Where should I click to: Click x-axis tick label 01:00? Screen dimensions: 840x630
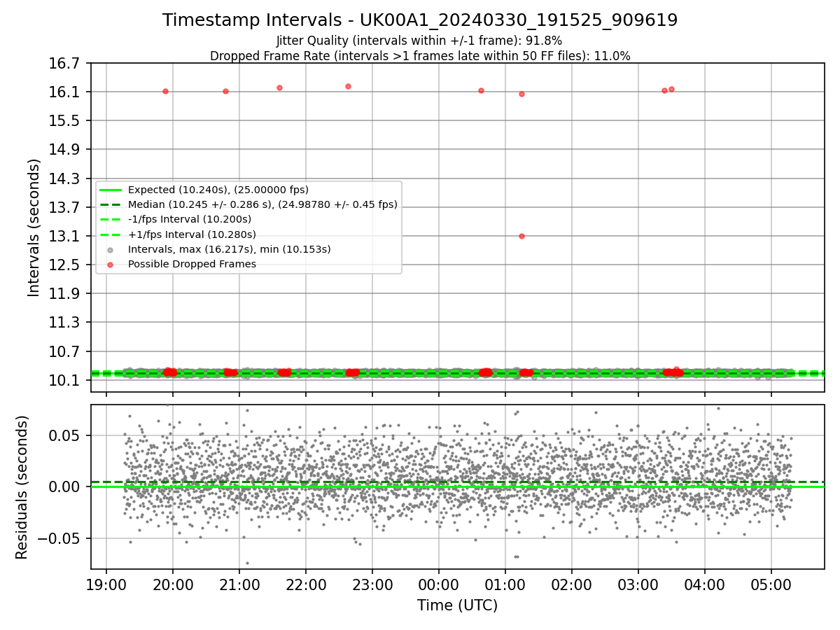pyautogui.click(x=505, y=586)
